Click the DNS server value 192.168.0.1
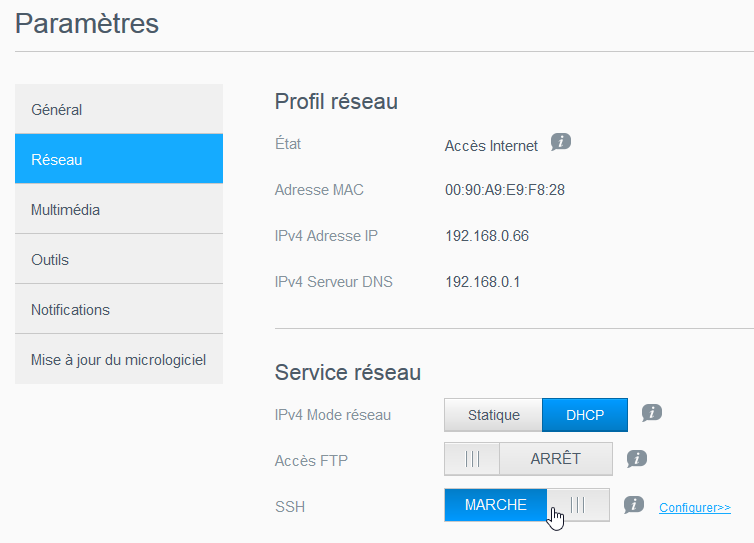This screenshot has height=543, width=754. click(x=482, y=282)
